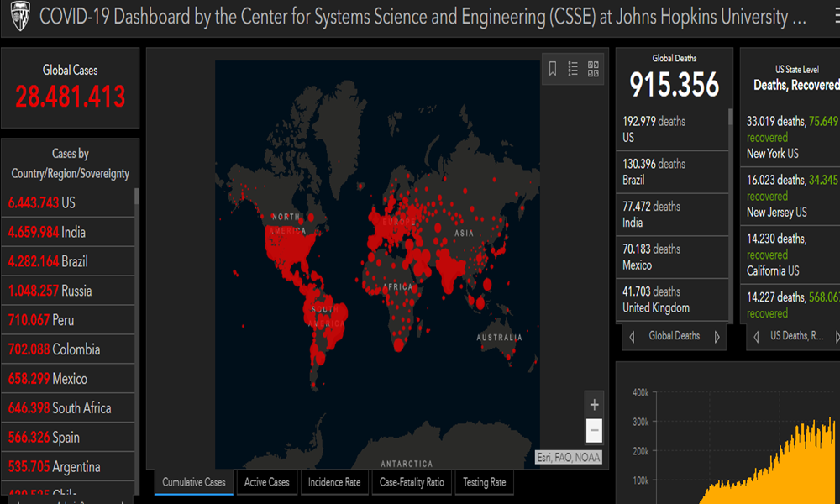Zoom in on the map with plus button
The image size is (840, 504).
[595, 405]
